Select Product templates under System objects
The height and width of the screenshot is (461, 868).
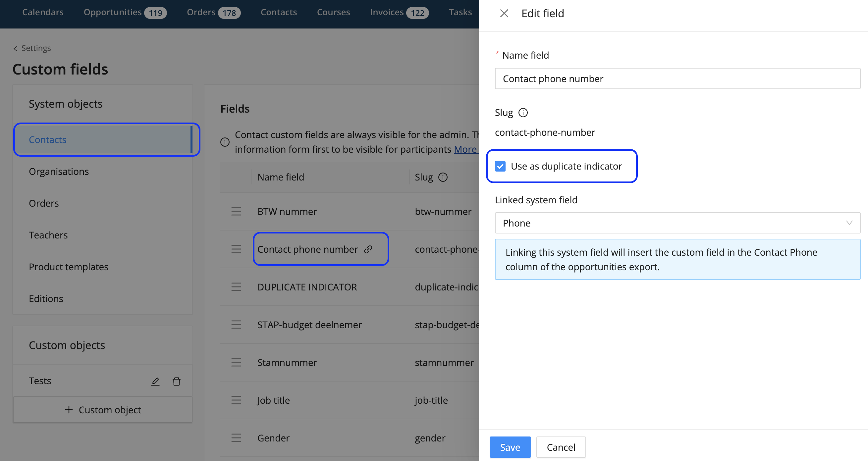point(102,267)
